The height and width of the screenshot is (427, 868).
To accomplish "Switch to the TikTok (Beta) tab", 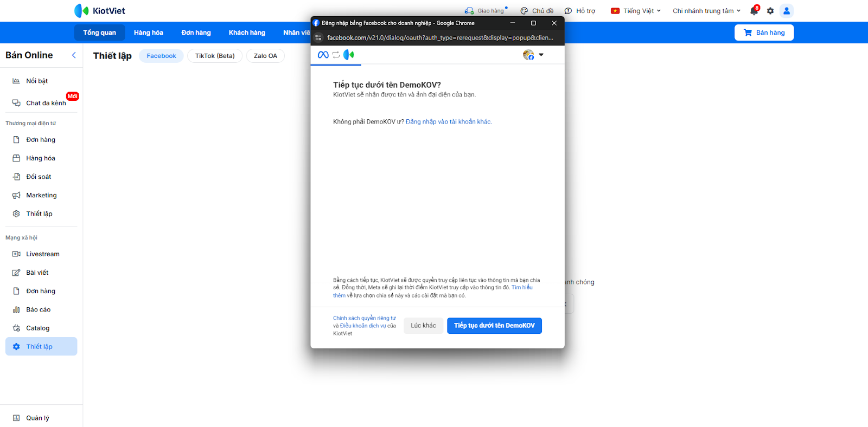I will (x=215, y=56).
